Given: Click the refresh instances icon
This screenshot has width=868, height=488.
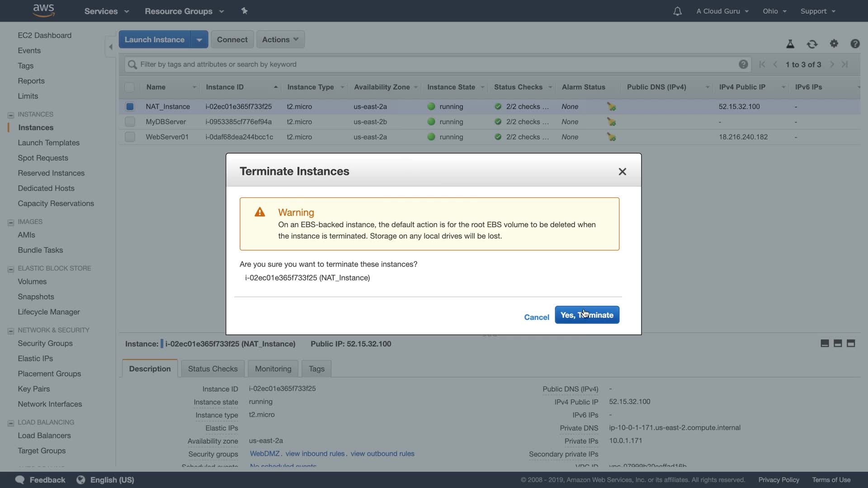Looking at the screenshot, I should (812, 44).
